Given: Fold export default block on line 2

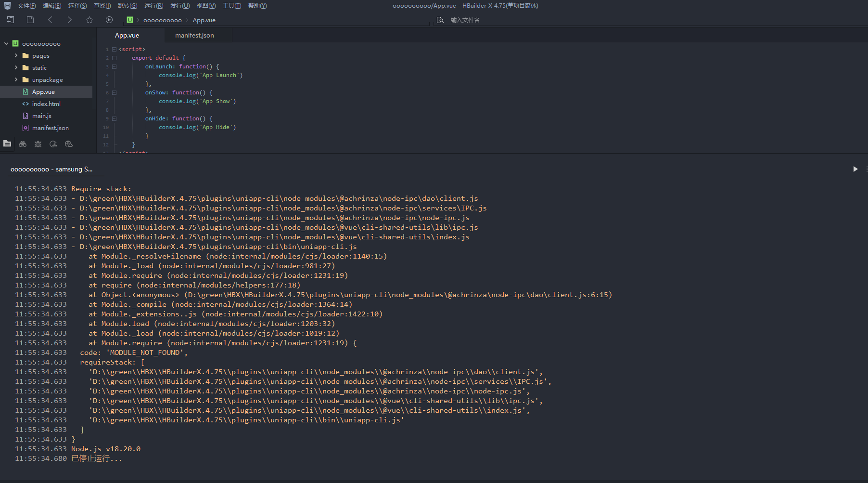Looking at the screenshot, I should [114, 58].
